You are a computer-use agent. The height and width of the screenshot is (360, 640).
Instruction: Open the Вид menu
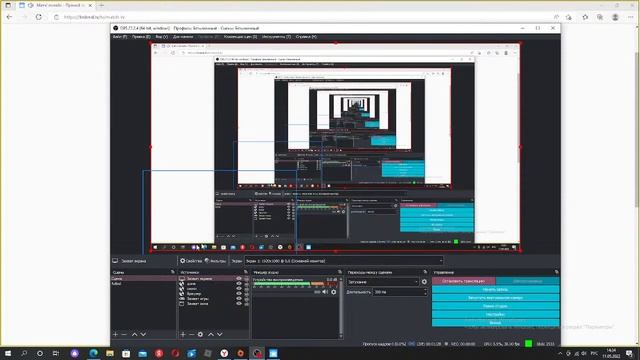pyautogui.click(x=162, y=37)
